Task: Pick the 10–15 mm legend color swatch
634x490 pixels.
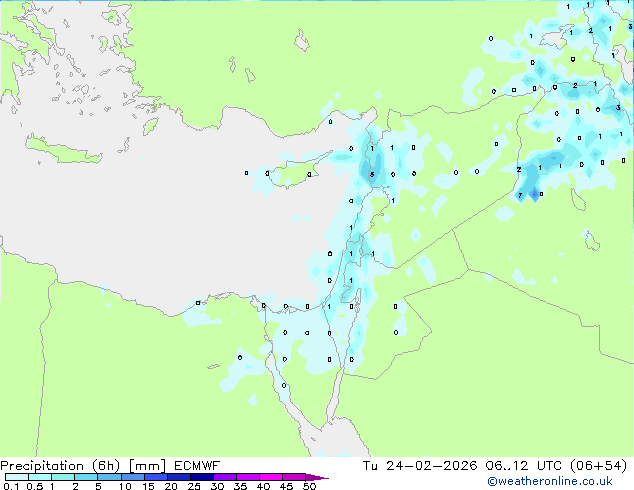Action: click(x=133, y=477)
